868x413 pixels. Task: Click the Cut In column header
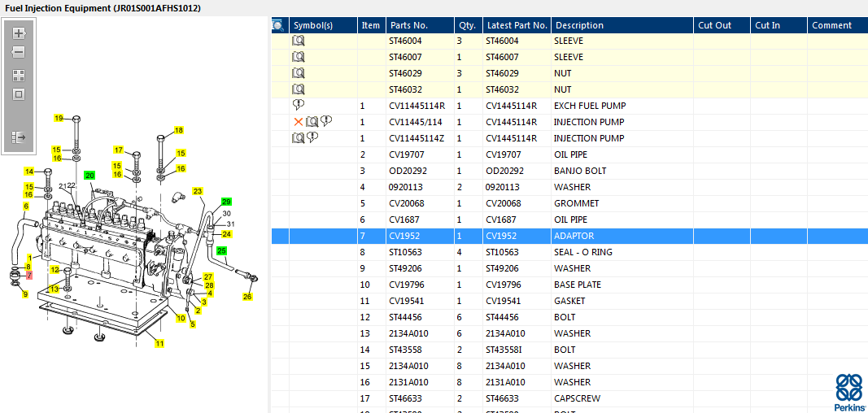(779, 25)
